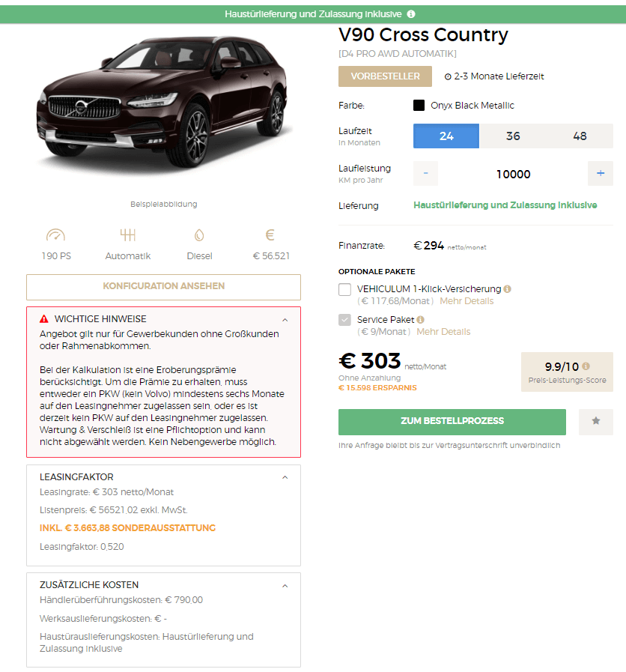This screenshot has width=626, height=672.
Task: Click the Diesel fuel drop icon
Action: pos(199,234)
